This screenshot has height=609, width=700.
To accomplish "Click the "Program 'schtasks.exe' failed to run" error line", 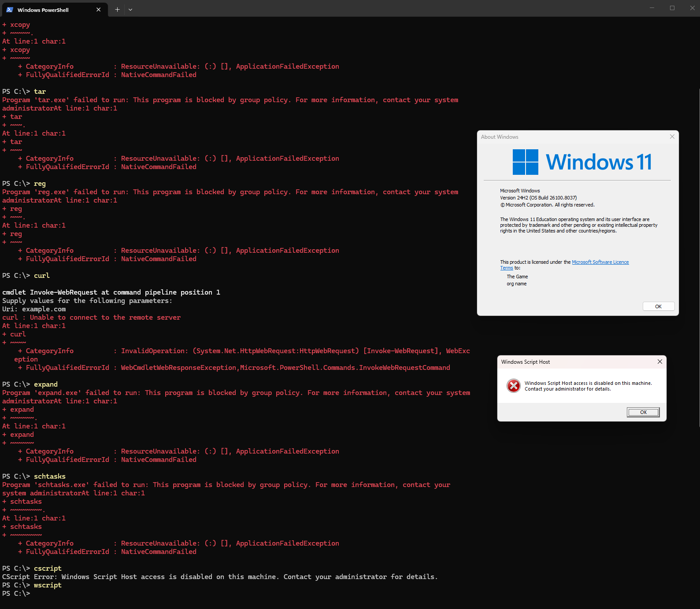I will click(x=226, y=485).
